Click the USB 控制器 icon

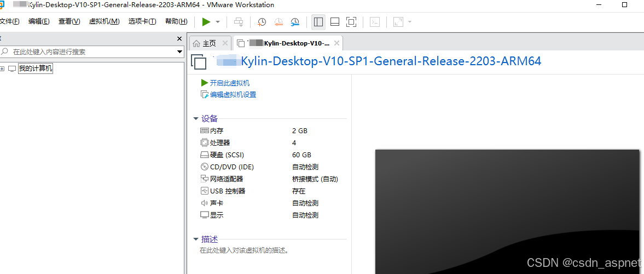coord(205,191)
